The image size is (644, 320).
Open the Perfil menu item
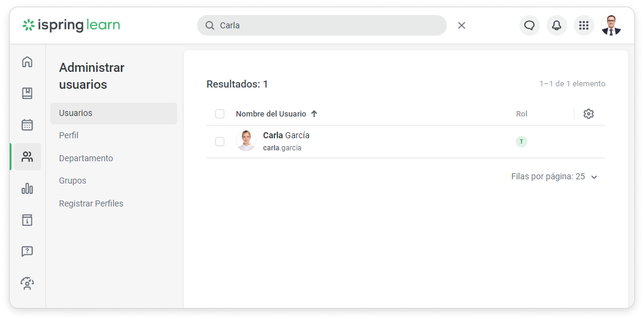click(x=69, y=135)
